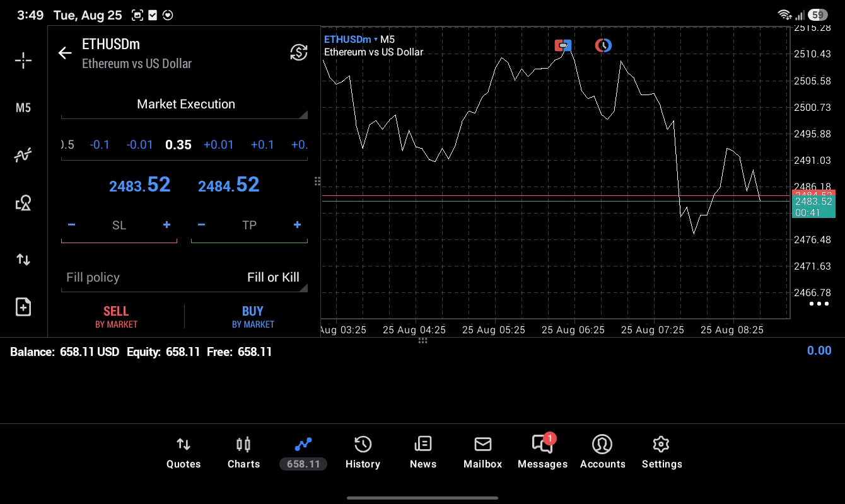Switch to the Accounts tab
Viewport: 845px width, 504px height.
point(602,453)
